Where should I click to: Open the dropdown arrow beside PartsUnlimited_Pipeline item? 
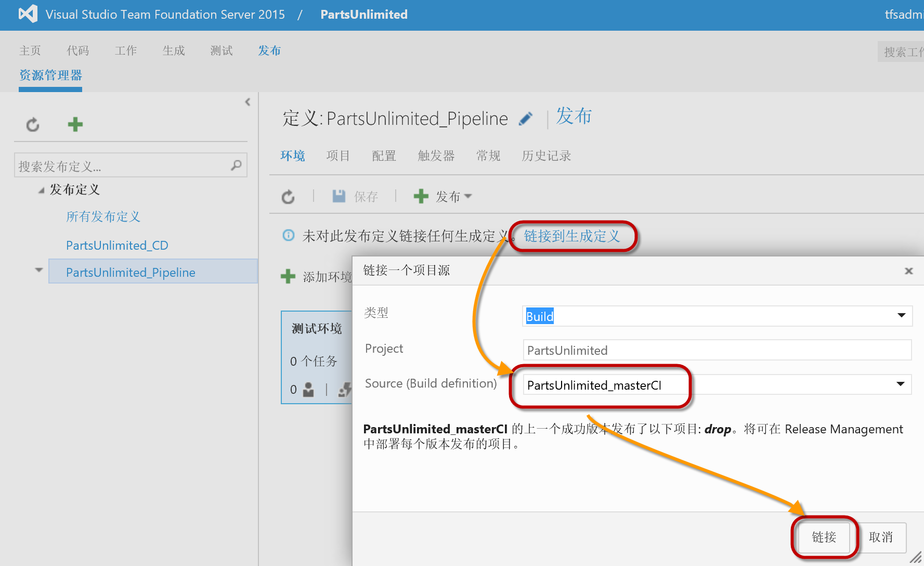[x=38, y=270]
